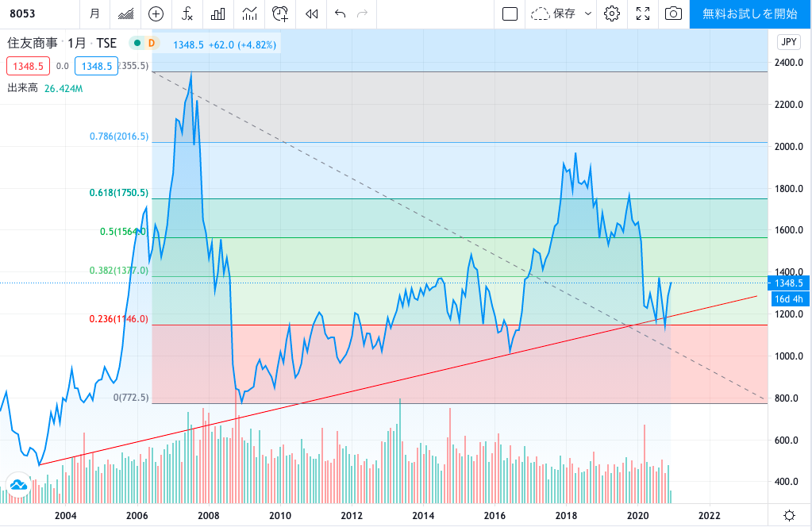Click the 2018 label on time axis

point(566,515)
